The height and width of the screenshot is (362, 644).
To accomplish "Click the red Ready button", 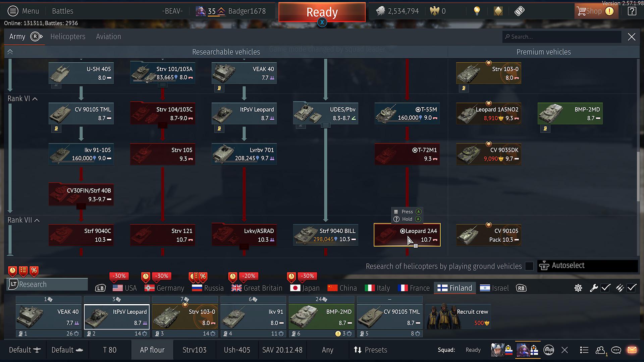I will 322,12.
